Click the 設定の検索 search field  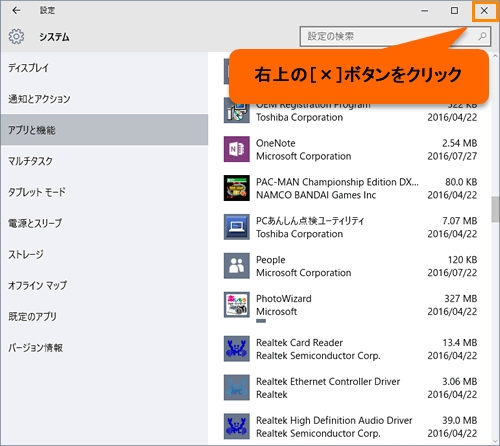point(395,36)
